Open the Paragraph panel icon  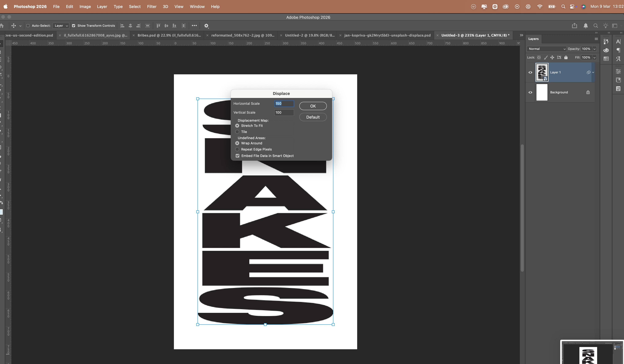click(618, 50)
